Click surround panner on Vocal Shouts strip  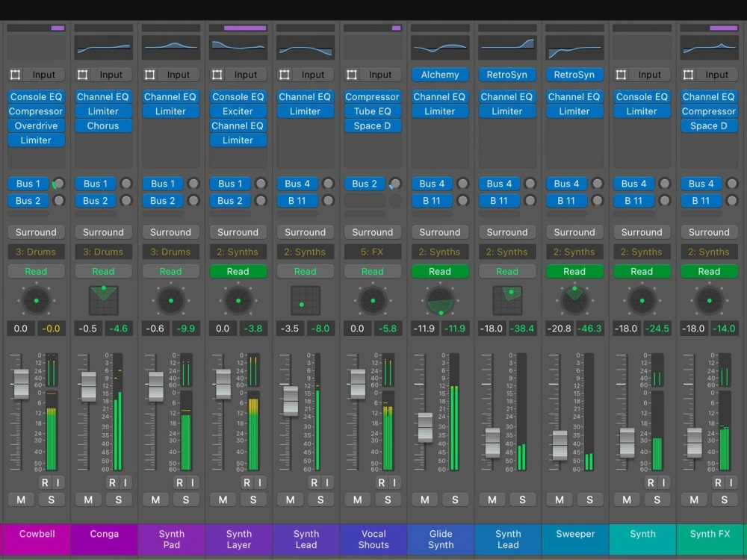coord(373,300)
